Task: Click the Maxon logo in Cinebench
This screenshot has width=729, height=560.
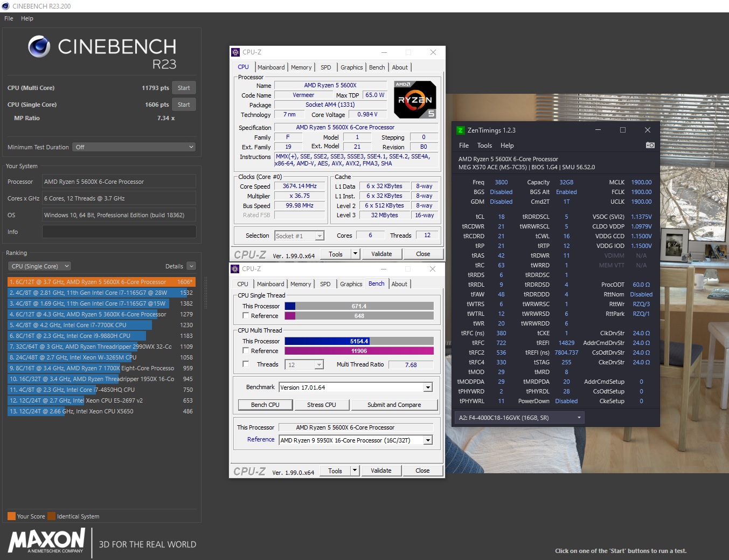Action: tap(46, 541)
